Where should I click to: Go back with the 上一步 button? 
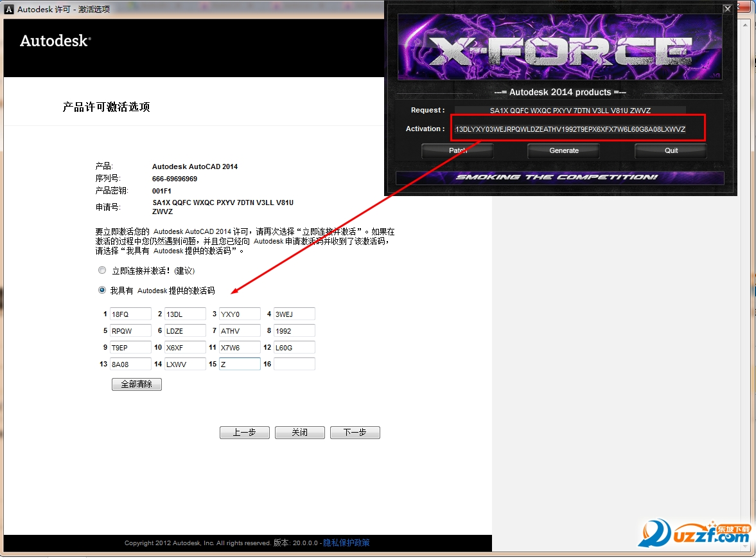pyautogui.click(x=245, y=433)
